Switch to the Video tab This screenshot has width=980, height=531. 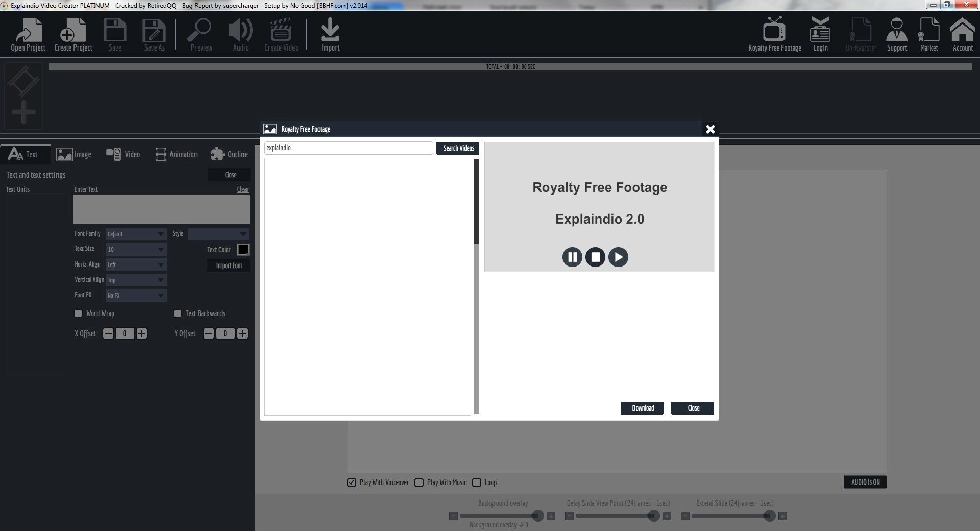[x=122, y=154]
